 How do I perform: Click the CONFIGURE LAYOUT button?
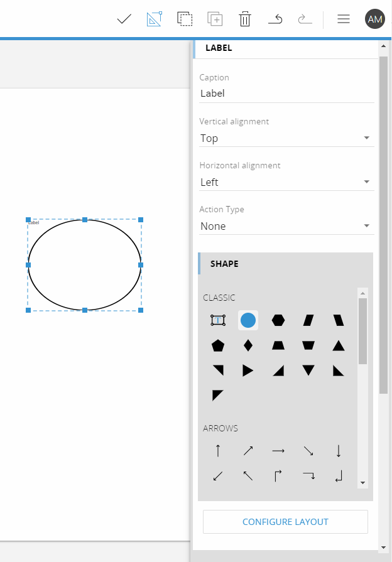(x=285, y=522)
